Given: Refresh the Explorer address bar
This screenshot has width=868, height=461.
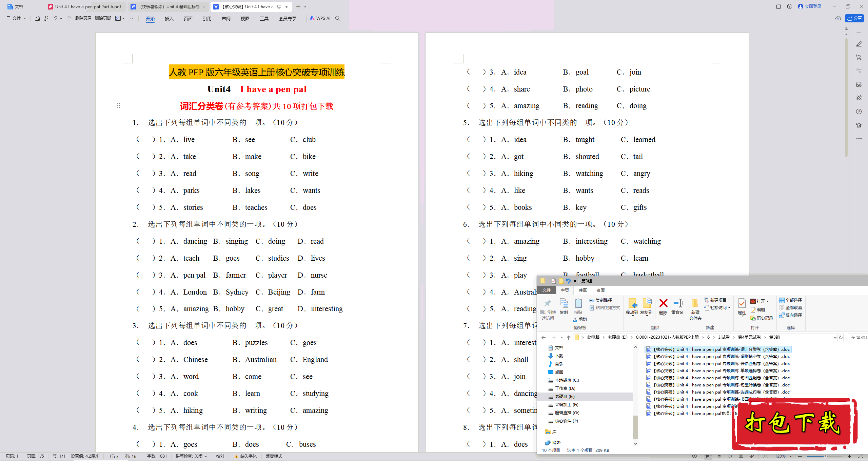Looking at the screenshot, I should point(841,337).
